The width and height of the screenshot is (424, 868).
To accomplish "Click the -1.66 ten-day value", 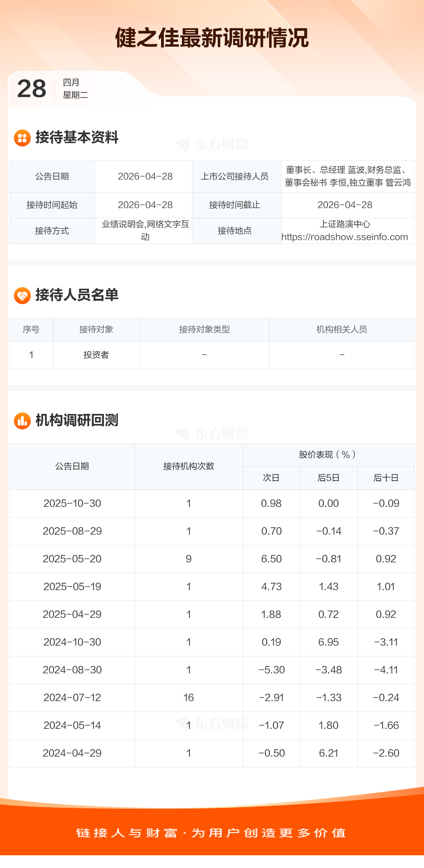I will (386, 725).
